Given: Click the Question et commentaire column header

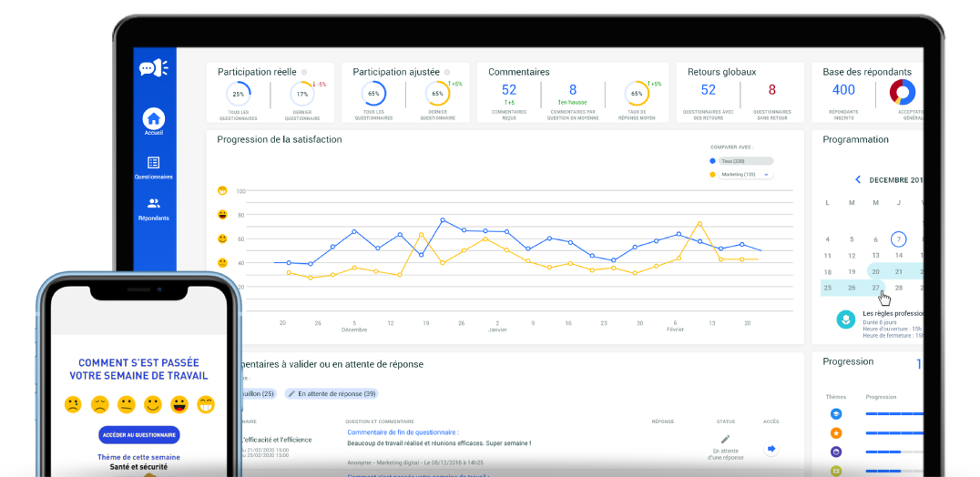Looking at the screenshot, I should 380,421.
